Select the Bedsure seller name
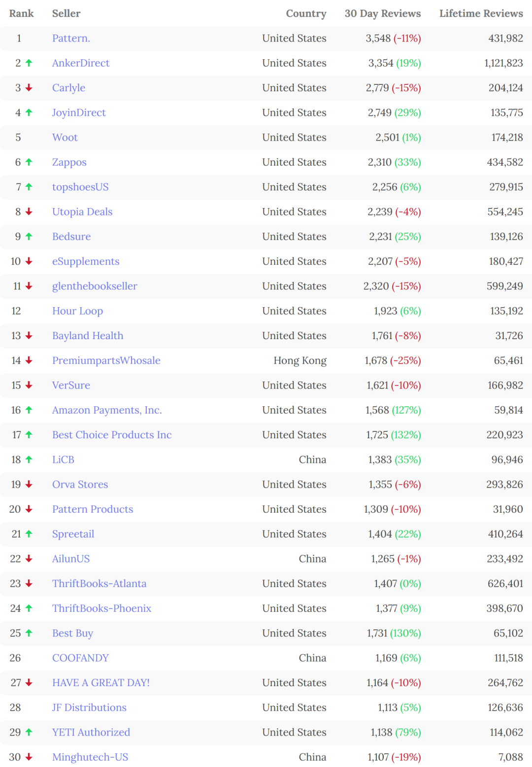 (71, 237)
